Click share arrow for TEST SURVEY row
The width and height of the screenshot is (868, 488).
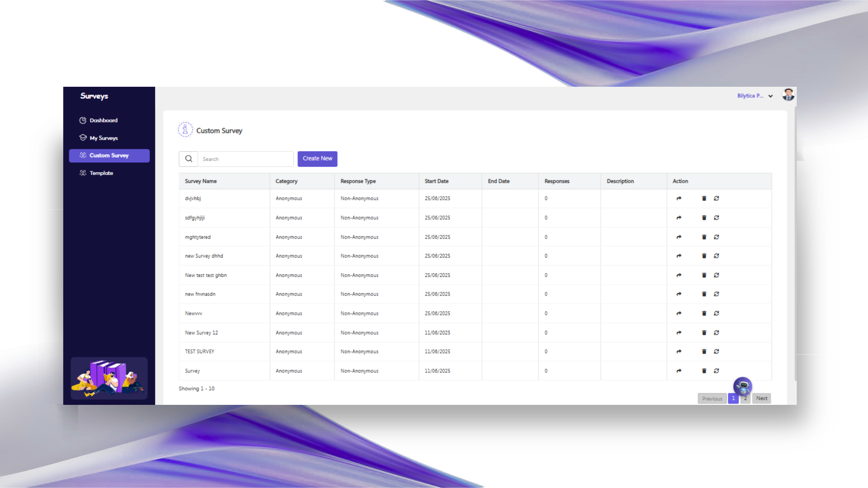click(679, 352)
